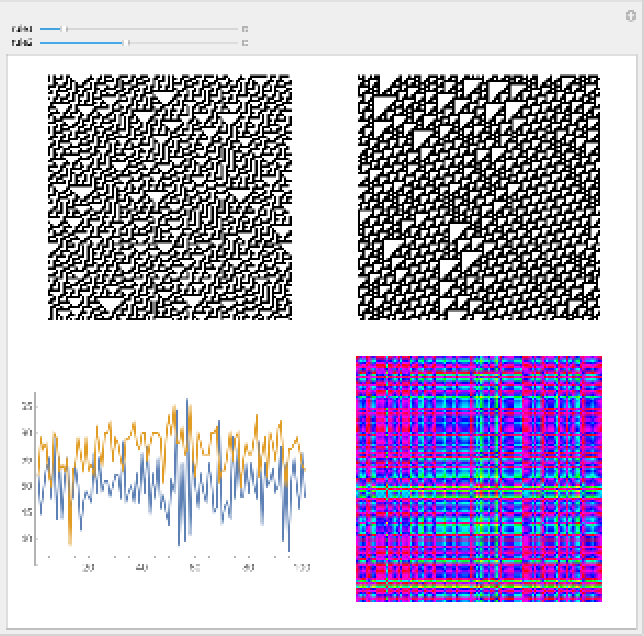Click the rule2 slider thumb
The image size is (644, 636).
tap(126, 43)
